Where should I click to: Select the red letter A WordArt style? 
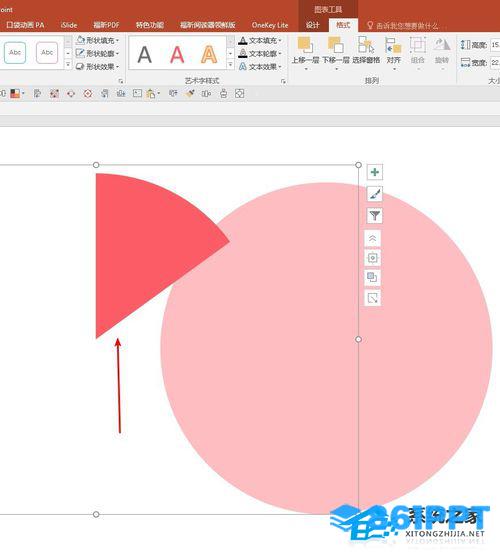click(x=177, y=54)
